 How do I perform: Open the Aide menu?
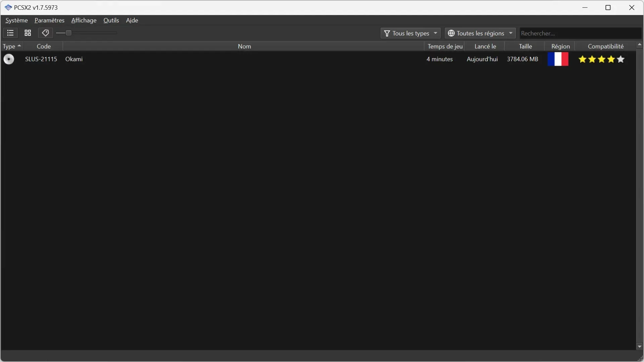tap(132, 20)
